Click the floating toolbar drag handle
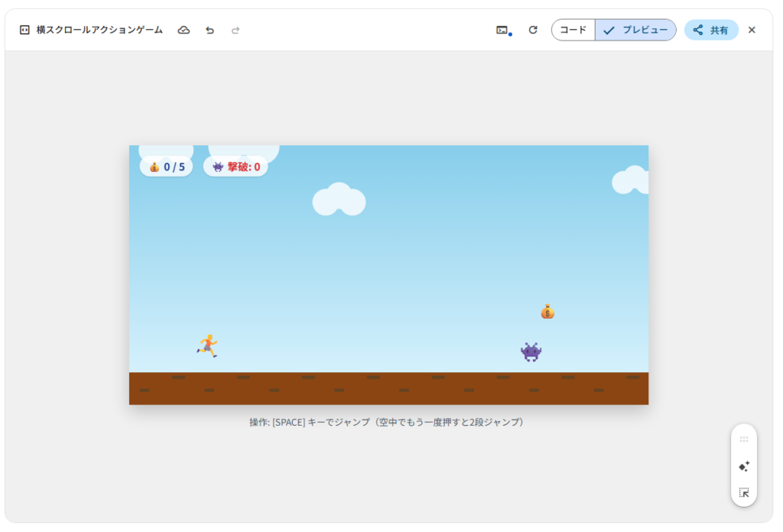The image size is (783, 532). tap(744, 440)
